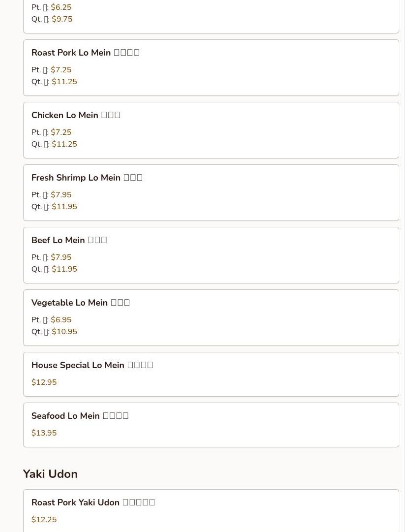Choose the Beef Lo Mein title
Screen dimensions: 415x532
point(69,240)
